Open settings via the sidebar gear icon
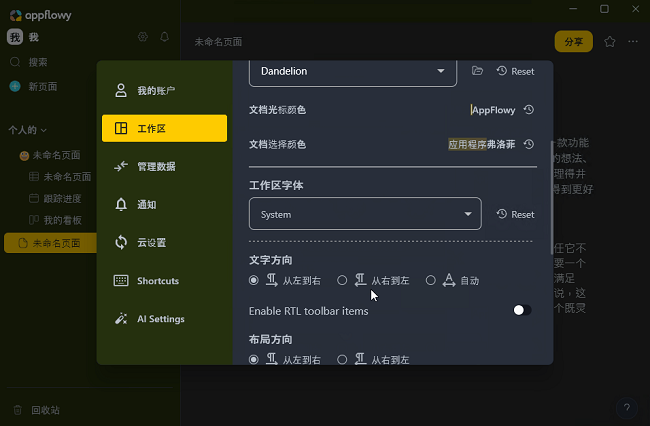 pyautogui.click(x=143, y=37)
